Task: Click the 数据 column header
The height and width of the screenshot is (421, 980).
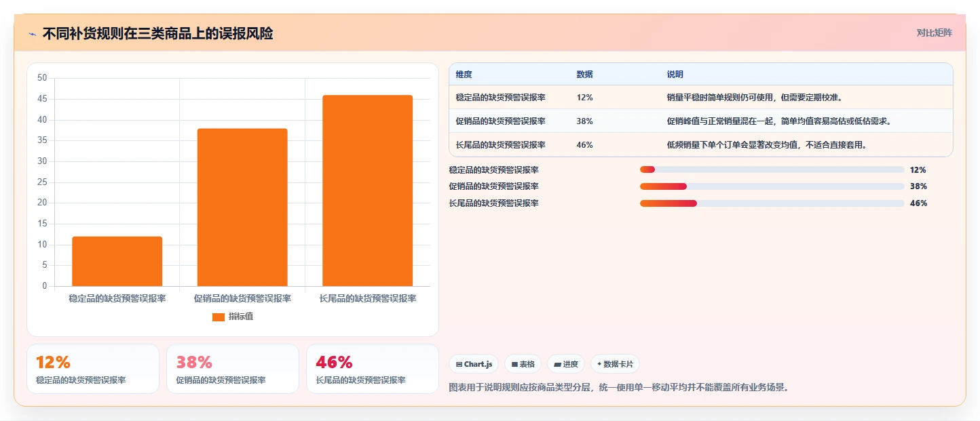Action: pos(585,74)
